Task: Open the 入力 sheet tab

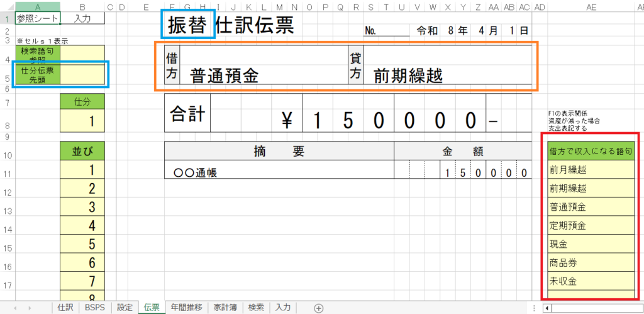Action: tap(282, 308)
